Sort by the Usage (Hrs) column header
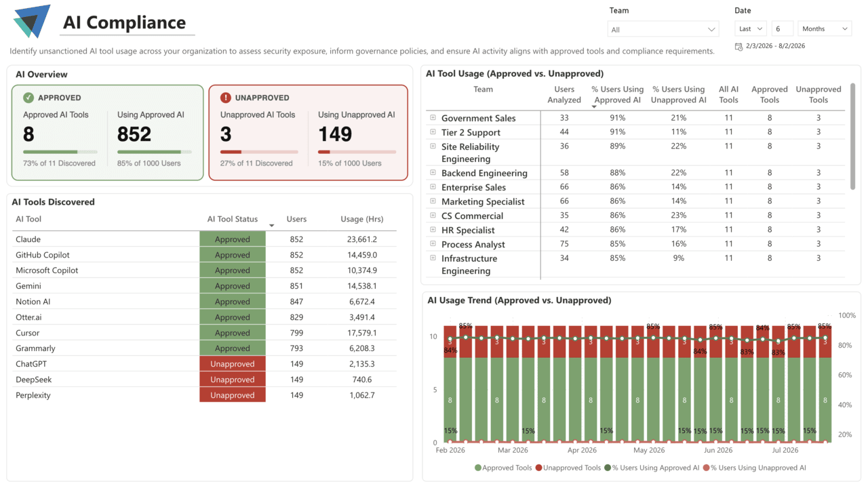This screenshot has height=488, width=868. coord(361,219)
